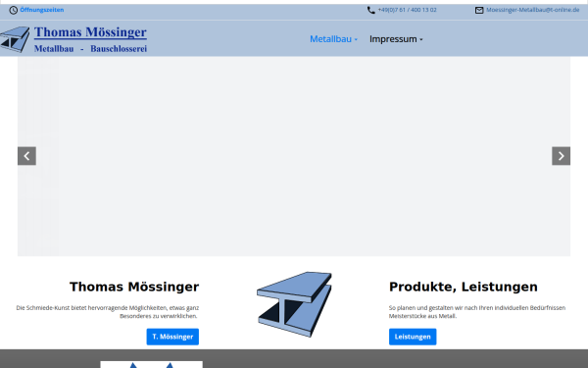588x368 pixels.
Task: Open the Impressum menu
Action: tap(393, 39)
